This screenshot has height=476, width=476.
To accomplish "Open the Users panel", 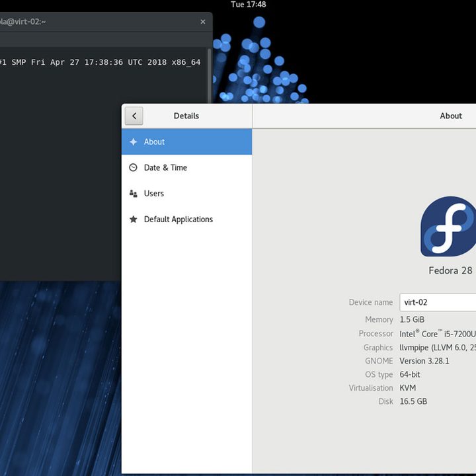I will [x=186, y=193].
